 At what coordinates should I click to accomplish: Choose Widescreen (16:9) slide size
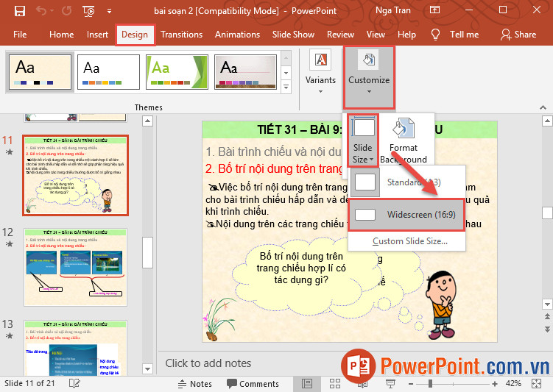pos(406,215)
